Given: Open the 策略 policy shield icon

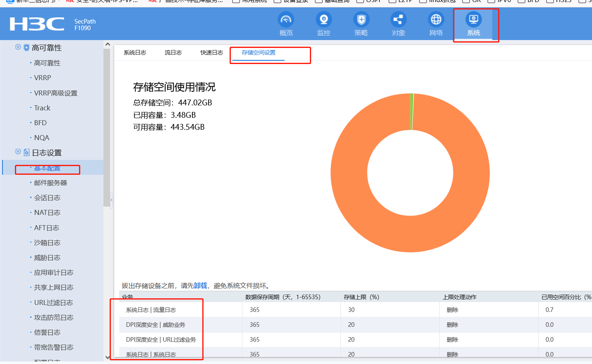Looking at the screenshot, I should [361, 19].
